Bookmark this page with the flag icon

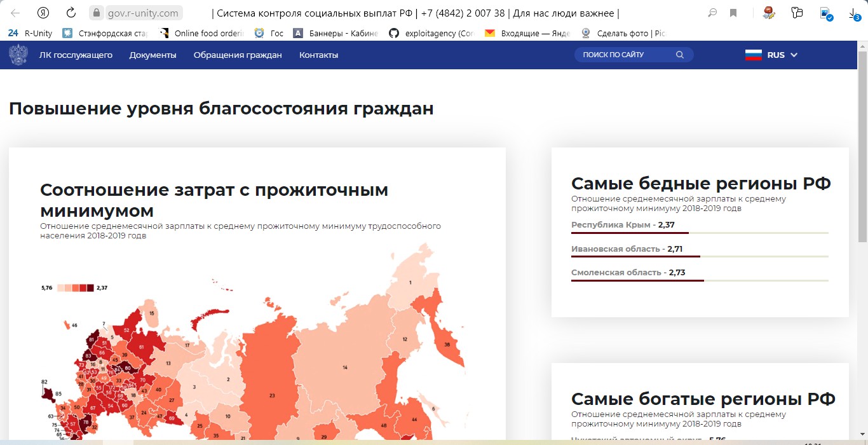pyautogui.click(x=733, y=13)
